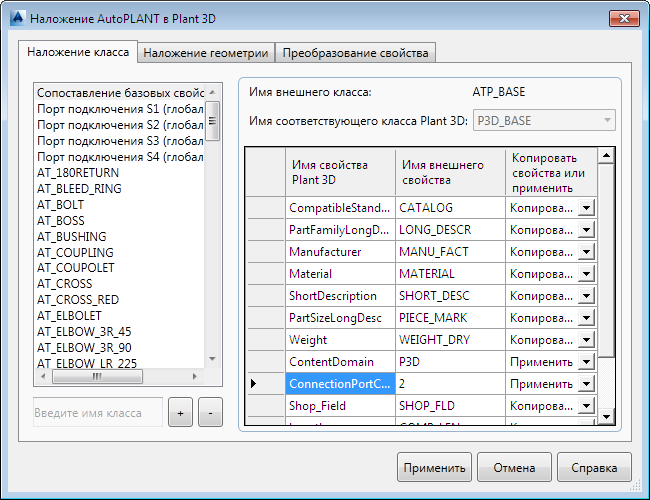Open dropdown in ShortDescription row
This screenshot has height=500, width=650.
(x=587, y=296)
